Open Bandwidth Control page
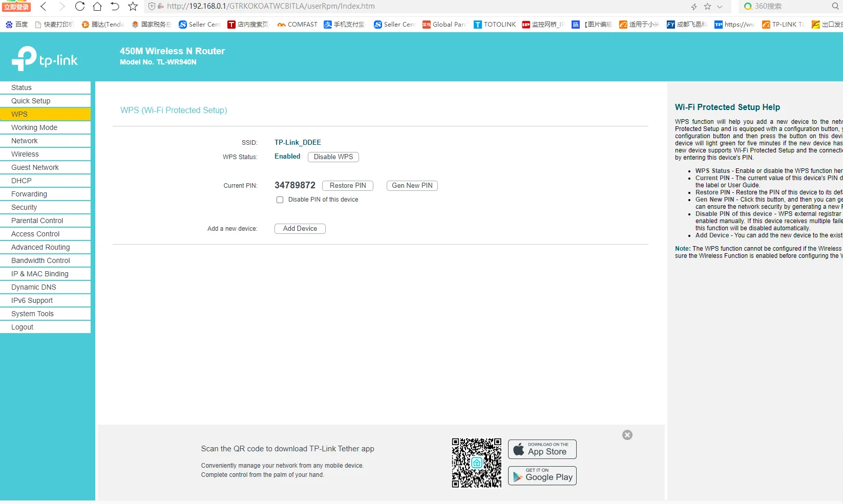The height and width of the screenshot is (504, 843). [45, 260]
